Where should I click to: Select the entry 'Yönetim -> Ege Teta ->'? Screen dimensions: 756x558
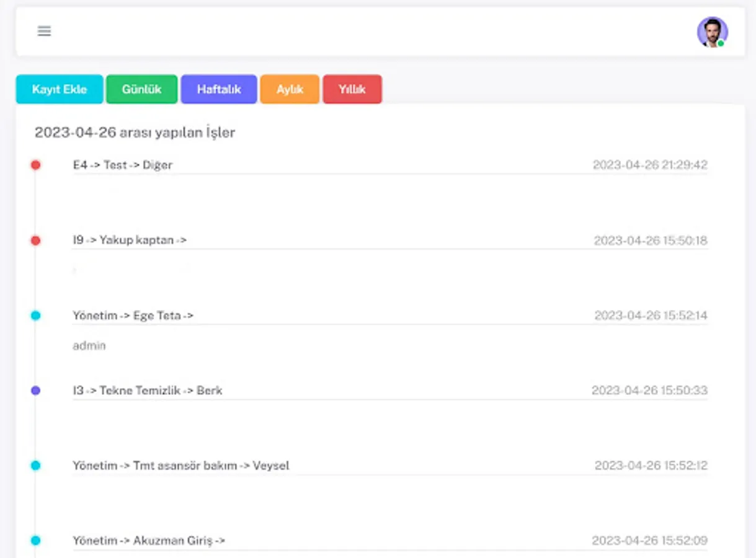(133, 316)
